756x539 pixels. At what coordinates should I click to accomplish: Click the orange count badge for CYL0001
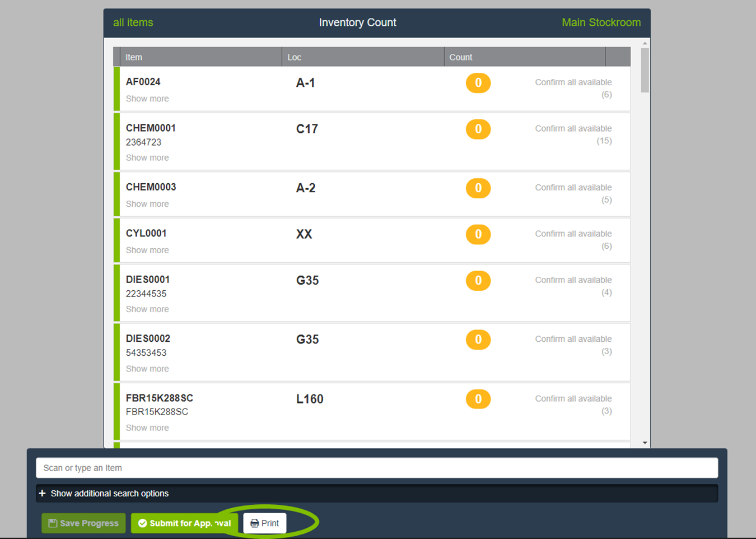(478, 234)
